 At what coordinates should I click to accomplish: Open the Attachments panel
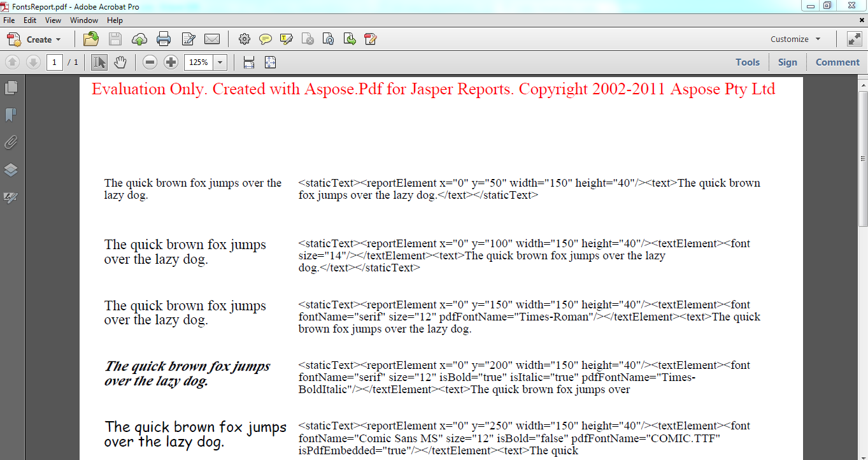[10, 142]
